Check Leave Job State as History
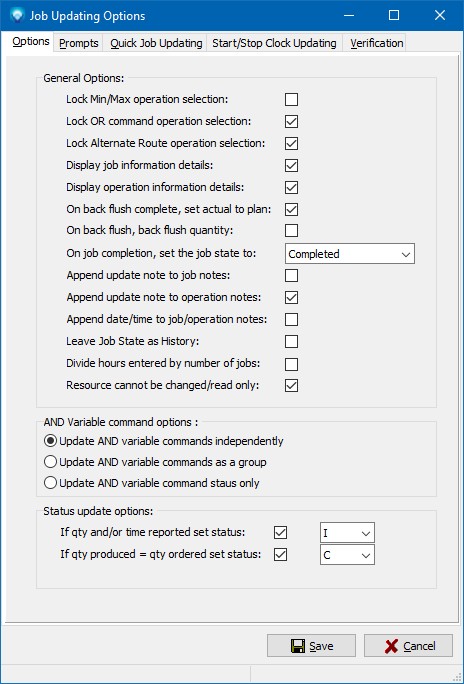The height and width of the screenshot is (684, 464). (291, 341)
